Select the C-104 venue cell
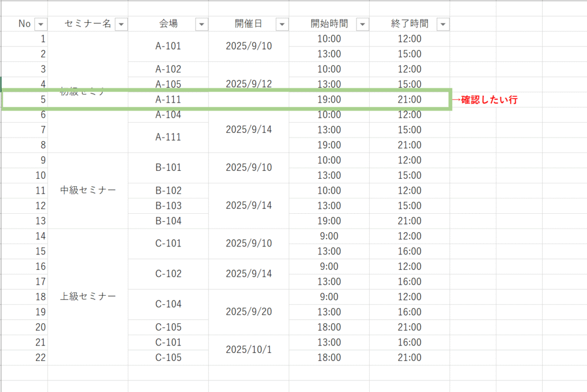The width and height of the screenshot is (587, 392). click(x=168, y=304)
